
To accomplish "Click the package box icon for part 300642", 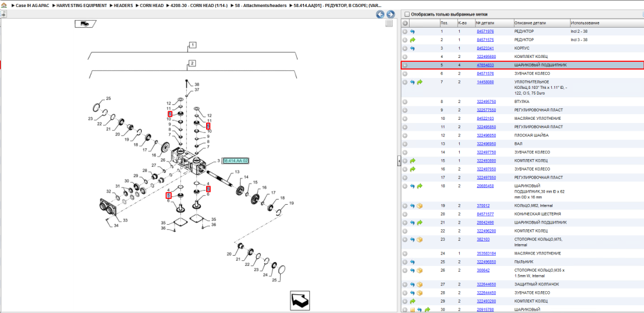I will [419, 270].
